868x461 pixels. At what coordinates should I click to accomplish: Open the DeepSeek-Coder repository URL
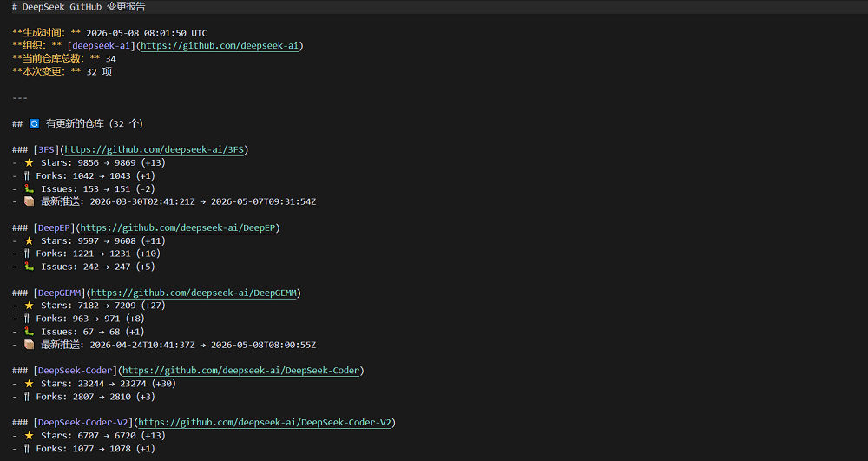[x=240, y=371]
